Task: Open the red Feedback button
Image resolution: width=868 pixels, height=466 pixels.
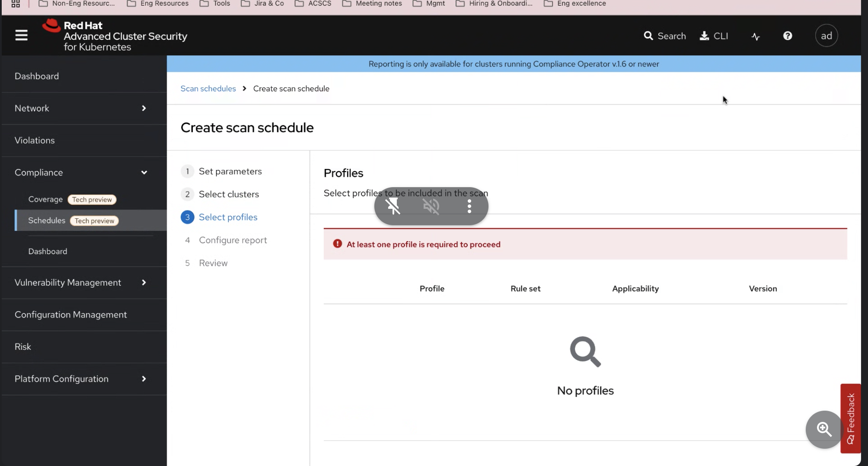Action: 850,418
